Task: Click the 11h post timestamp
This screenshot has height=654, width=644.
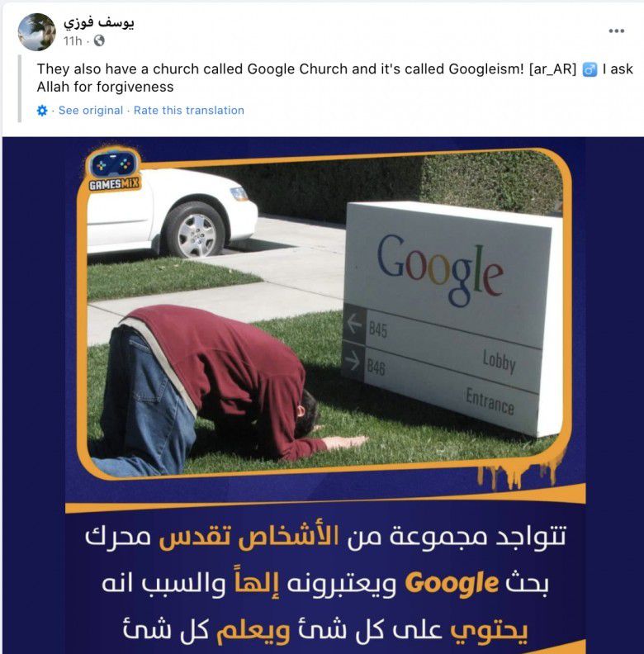Action: click(73, 41)
